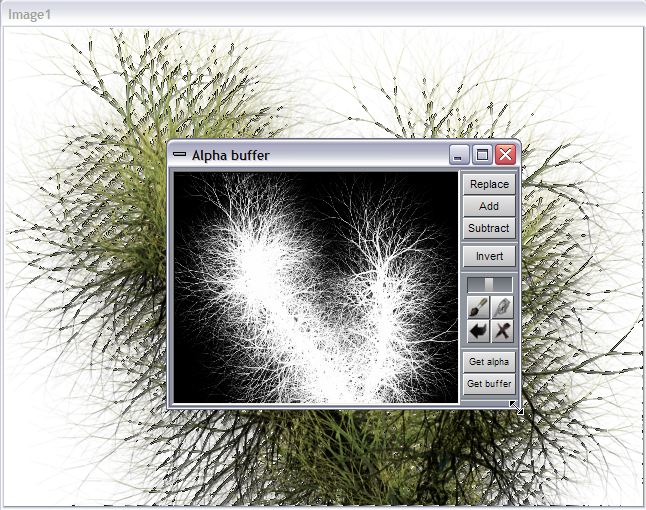This screenshot has height=510, width=646.
Task: Close the Alpha buffer window
Action: [505, 155]
